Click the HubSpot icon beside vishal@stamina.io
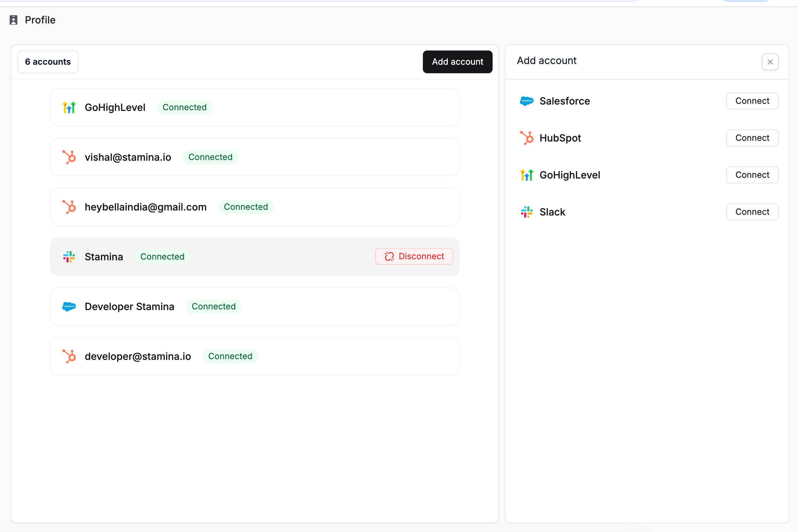The width and height of the screenshot is (798, 532). [x=69, y=157]
